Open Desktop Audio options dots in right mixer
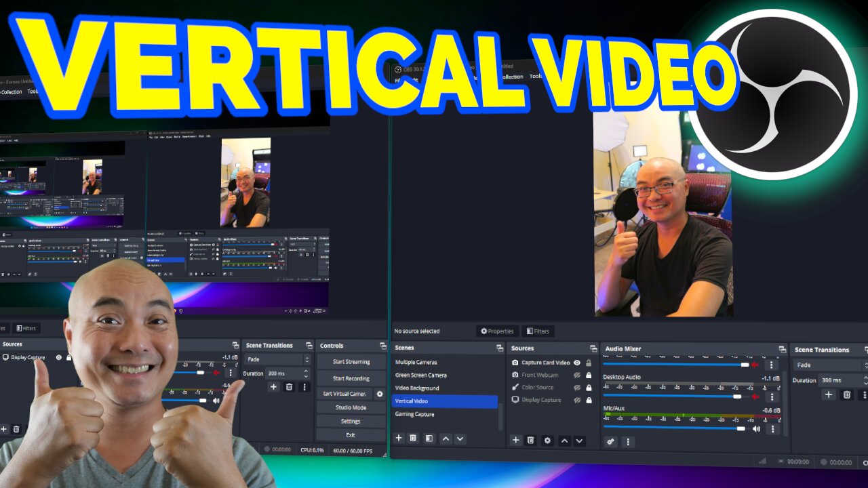 coord(771,396)
